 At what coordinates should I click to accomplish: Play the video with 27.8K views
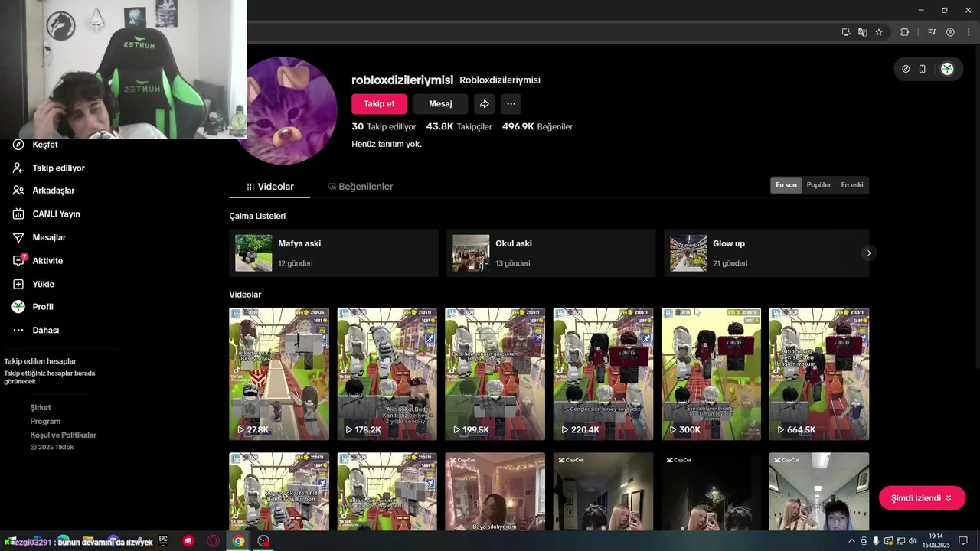point(279,374)
